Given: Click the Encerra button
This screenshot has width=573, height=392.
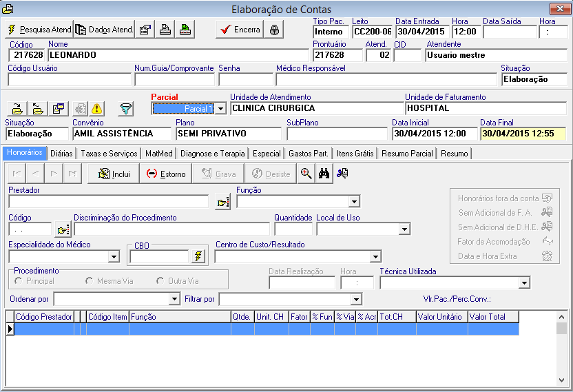Looking at the screenshot, I should click(240, 29).
